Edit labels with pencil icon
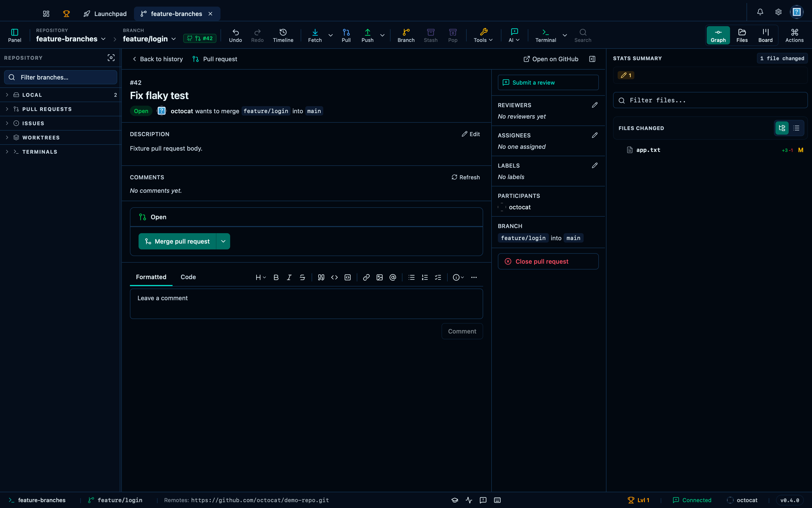This screenshot has width=812, height=508. pyautogui.click(x=595, y=166)
